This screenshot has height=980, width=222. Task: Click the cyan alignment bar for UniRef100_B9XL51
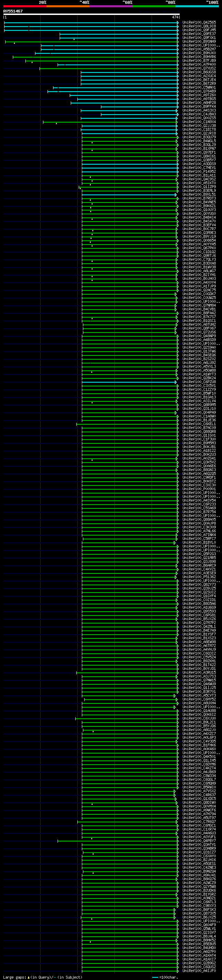pos(129,195)
